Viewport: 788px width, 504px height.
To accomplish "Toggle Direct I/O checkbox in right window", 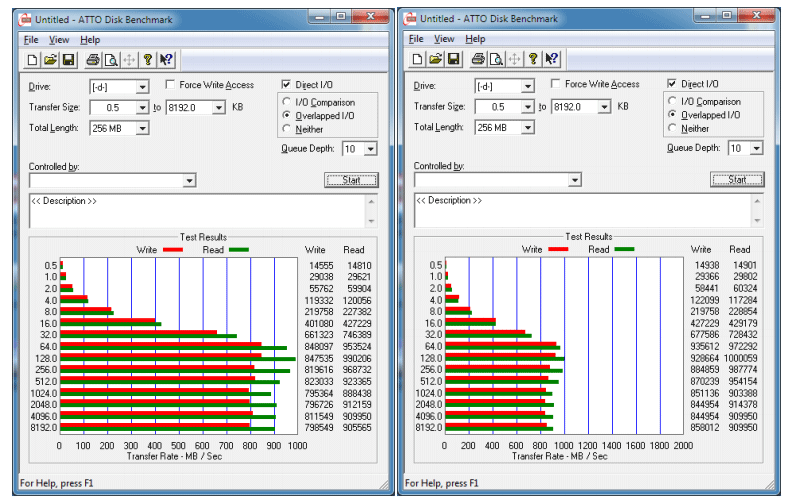I will 672,83.
